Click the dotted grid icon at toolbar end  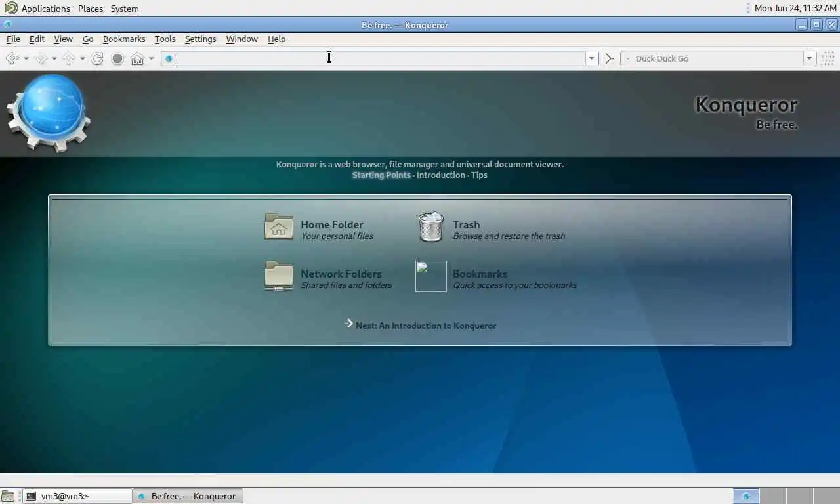coord(828,58)
